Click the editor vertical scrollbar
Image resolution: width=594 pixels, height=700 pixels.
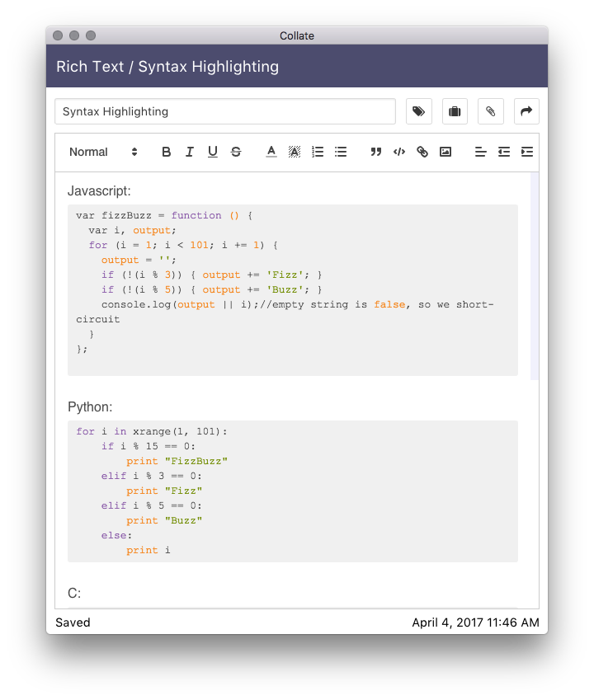(534, 276)
